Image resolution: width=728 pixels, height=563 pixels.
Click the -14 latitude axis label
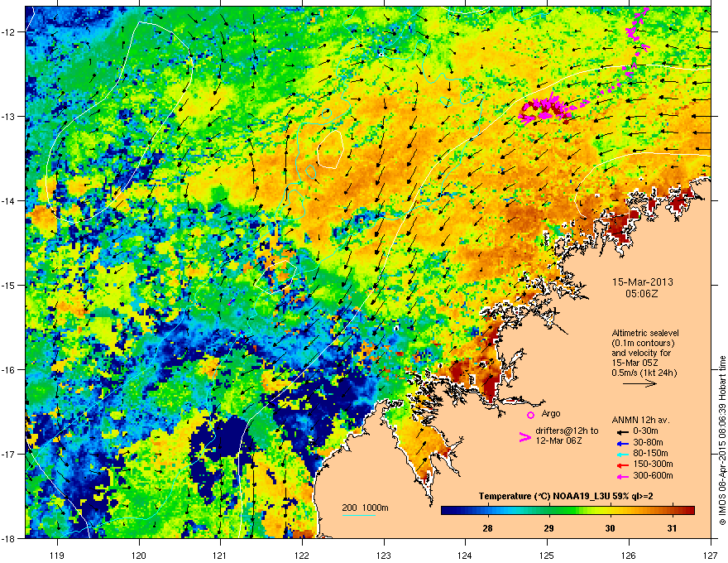coord(8,200)
